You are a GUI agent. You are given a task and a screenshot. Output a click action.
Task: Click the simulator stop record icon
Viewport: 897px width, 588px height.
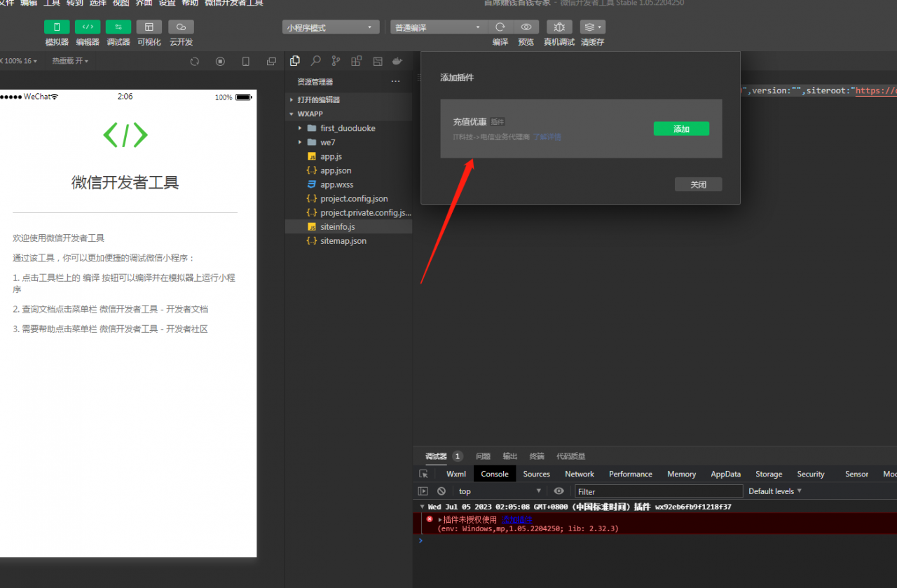click(x=220, y=62)
